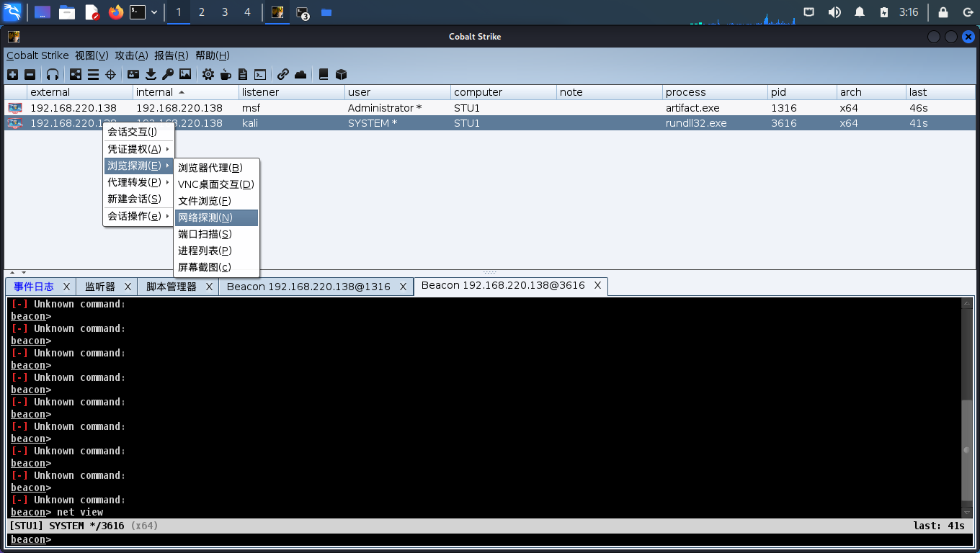Show target table with crosshair icon

pos(111,74)
